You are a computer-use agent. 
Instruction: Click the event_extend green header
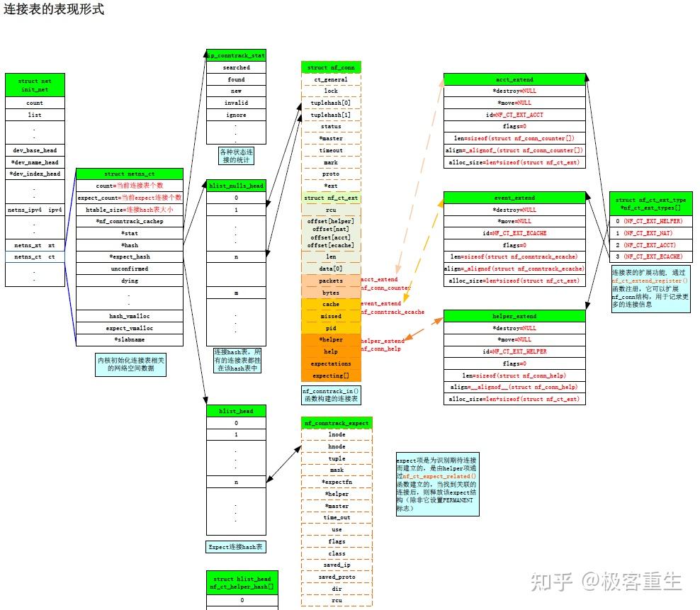click(x=514, y=198)
